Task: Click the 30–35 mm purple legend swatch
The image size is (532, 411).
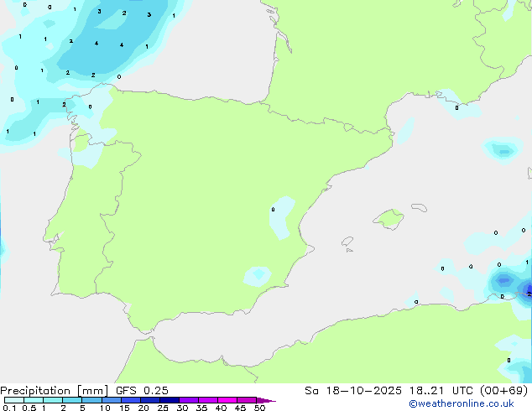Action: (188, 400)
